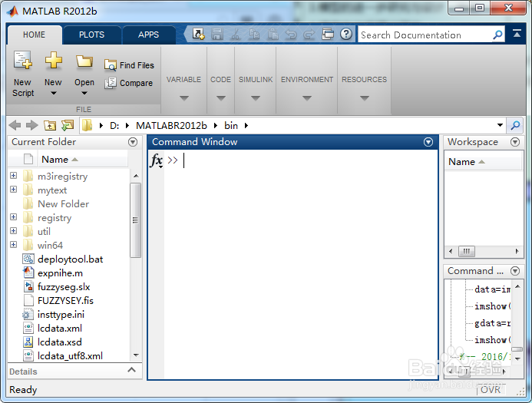
Task: Select lcdata_utf8.xml file
Action: tap(70, 356)
